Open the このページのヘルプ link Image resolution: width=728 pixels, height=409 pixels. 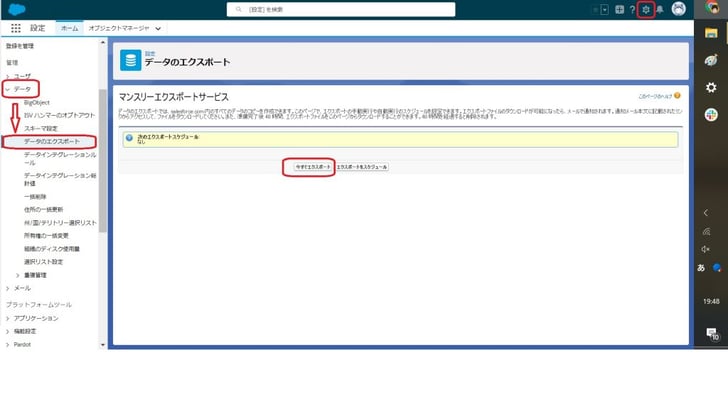[655, 96]
